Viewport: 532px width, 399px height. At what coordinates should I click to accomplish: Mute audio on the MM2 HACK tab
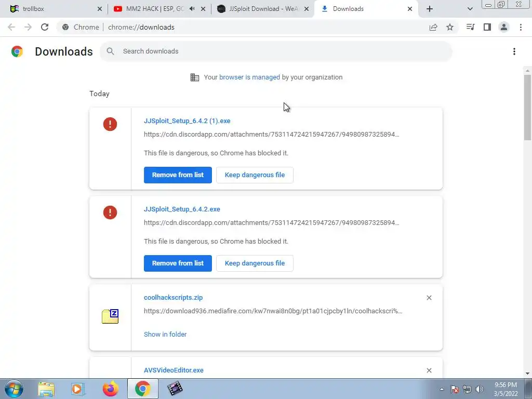(x=192, y=9)
